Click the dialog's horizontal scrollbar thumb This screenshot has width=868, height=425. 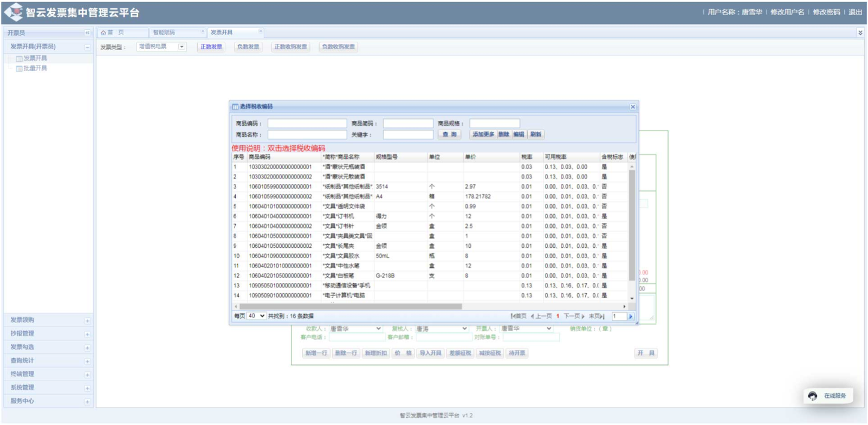click(x=351, y=306)
